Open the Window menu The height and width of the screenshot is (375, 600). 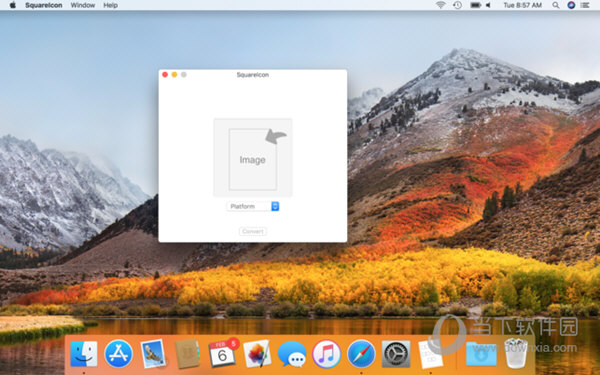(x=83, y=5)
